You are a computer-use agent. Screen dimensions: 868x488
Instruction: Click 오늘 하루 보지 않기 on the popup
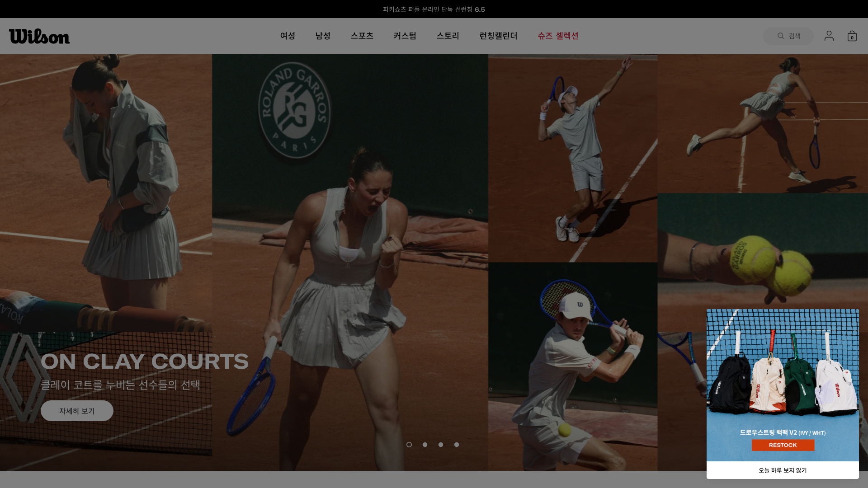pos(783,470)
